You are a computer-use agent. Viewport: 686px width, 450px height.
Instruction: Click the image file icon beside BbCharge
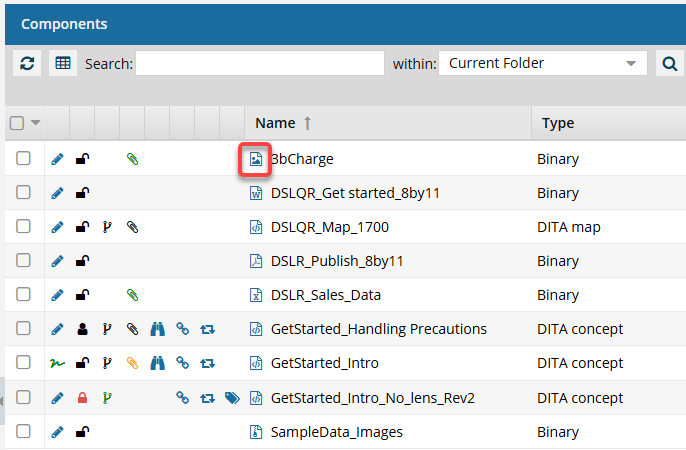255,159
